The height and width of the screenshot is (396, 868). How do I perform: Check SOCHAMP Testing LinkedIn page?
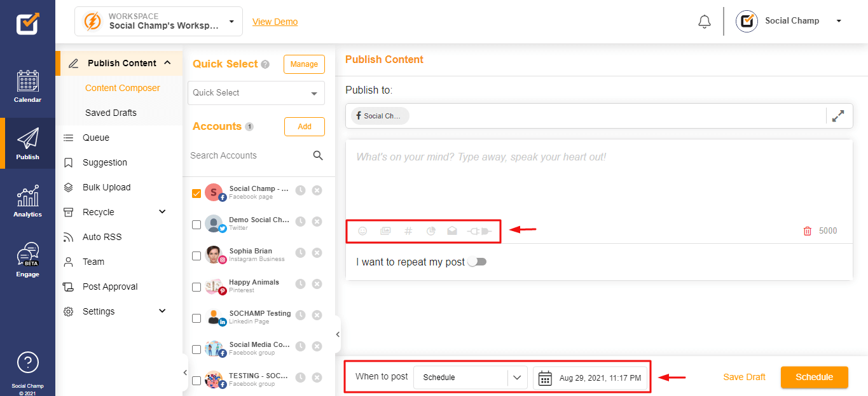pyautogui.click(x=196, y=318)
